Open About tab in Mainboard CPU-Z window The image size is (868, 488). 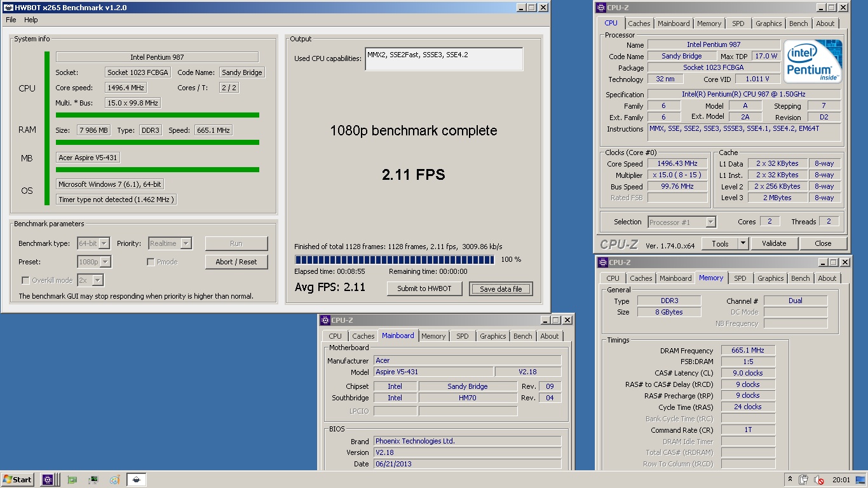(550, 336)
